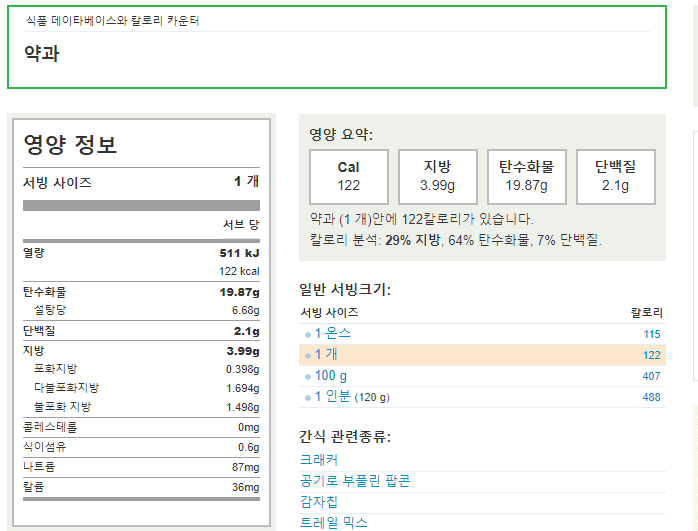This screenshot has height=531, width=698.
Task: Click the 일반 서빙크기 heading
Action: (x=345, y=289)
